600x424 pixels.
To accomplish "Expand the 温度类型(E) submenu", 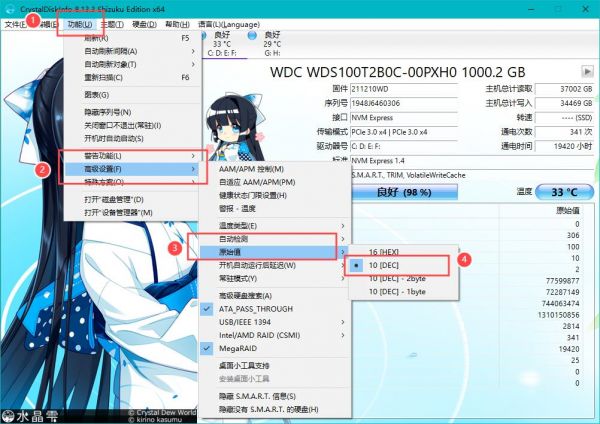I will [275, 225].
